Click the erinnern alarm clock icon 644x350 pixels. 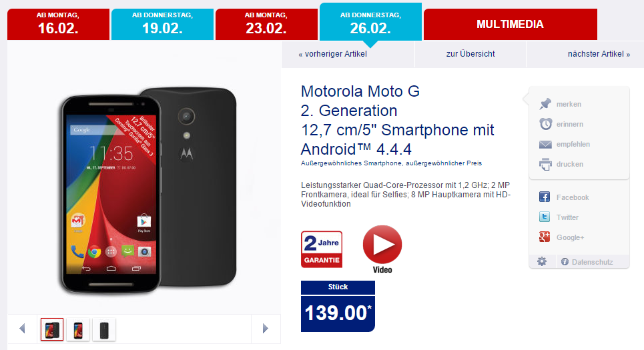[x=545, y=124]
